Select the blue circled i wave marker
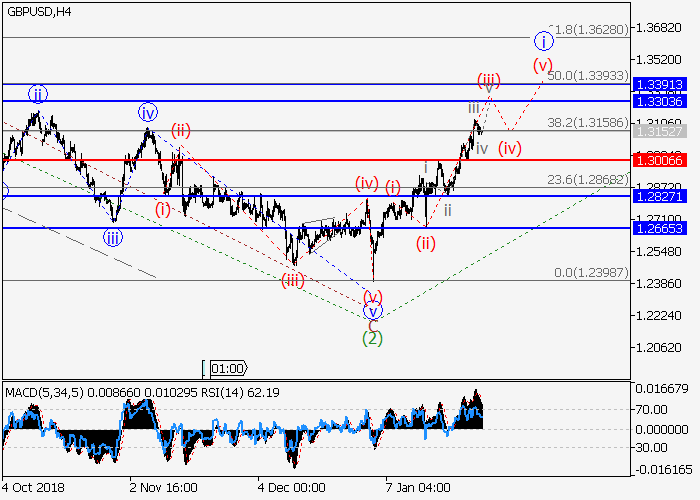The image size is (700, 500). click(x=542, y=41)
